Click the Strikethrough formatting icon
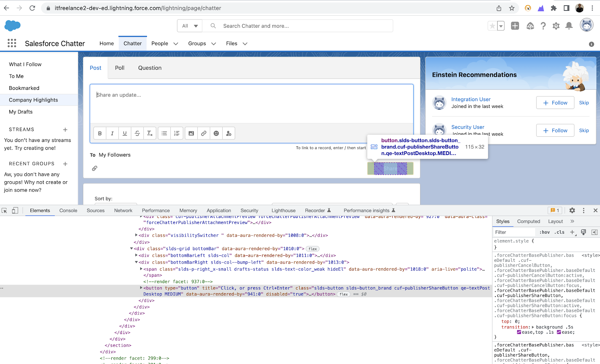 point(137,133)
